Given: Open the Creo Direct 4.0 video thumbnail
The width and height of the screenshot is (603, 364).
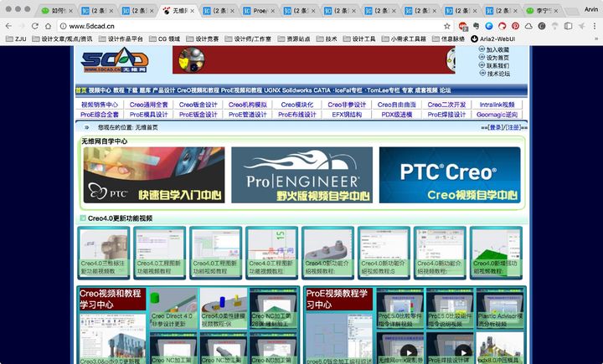Looking at the screenshot, I should coord(173,308).
